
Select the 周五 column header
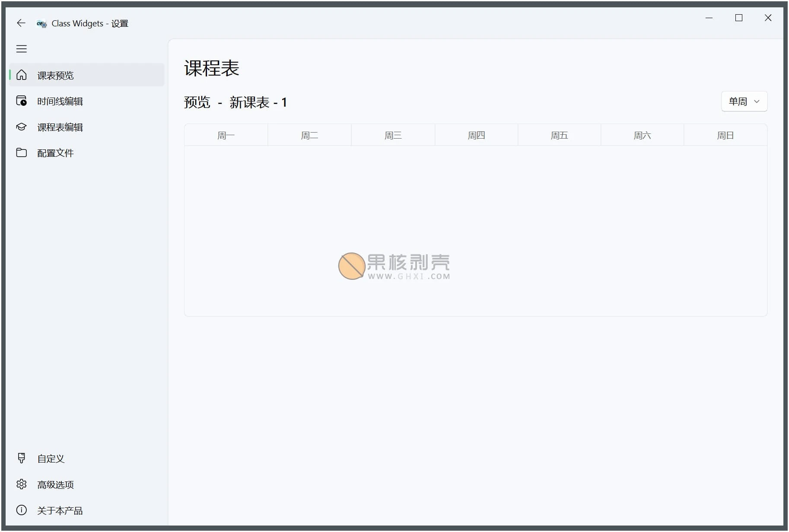[559, 136]
